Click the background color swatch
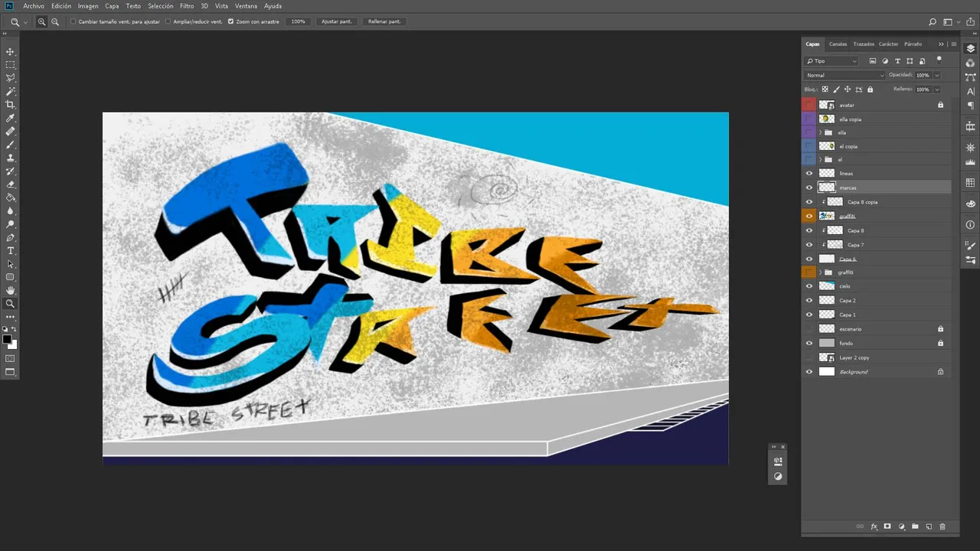The height and width of the screenshot is (551, 980). 12,344
